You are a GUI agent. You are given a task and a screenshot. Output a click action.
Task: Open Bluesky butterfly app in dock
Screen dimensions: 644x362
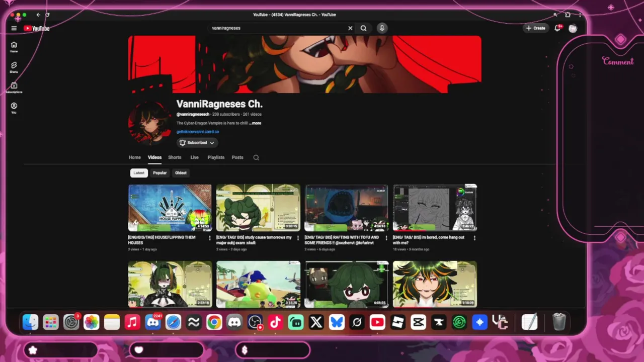tap(337, 322)
